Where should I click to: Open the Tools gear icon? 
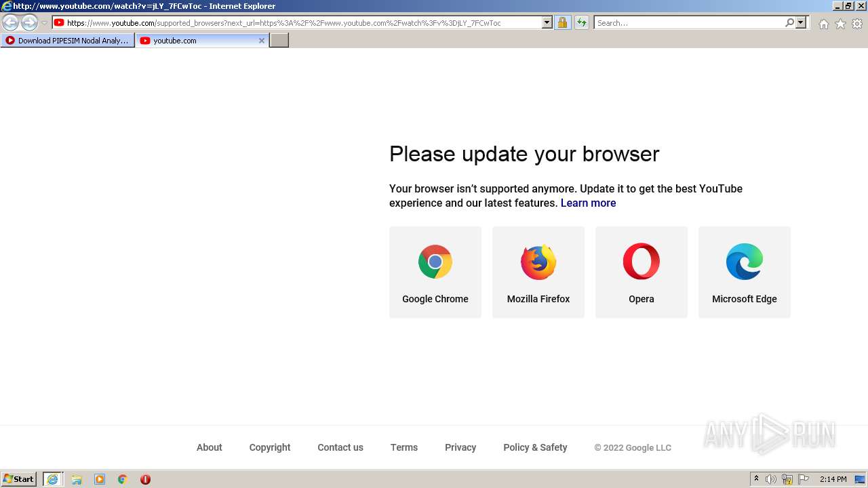click(857, 24)
